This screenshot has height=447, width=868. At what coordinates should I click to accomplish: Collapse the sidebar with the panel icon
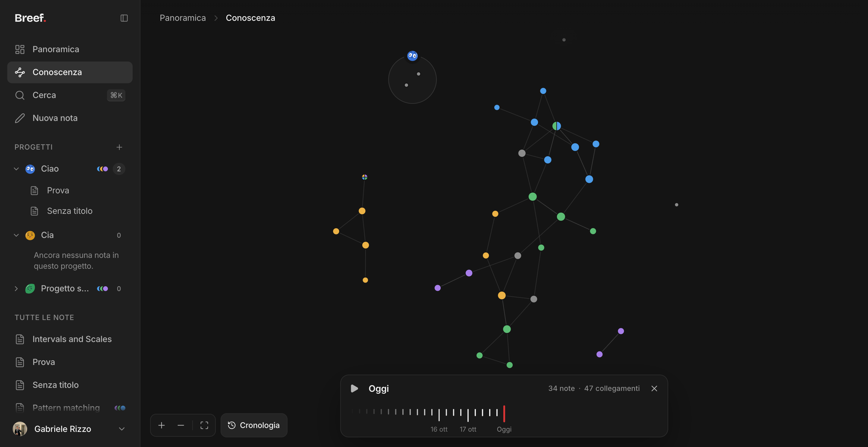pos(124,18)
